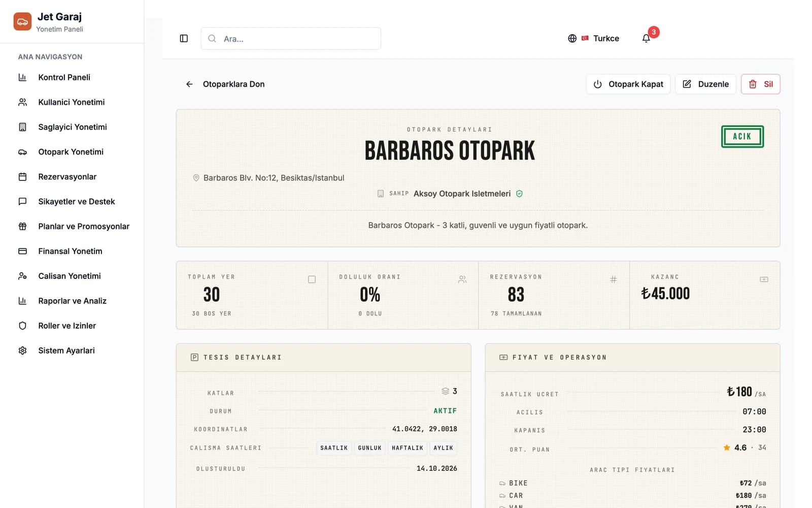This screenshot has width=812, height=508.
Task: Click the Jet Garaj car logo
Action: coord(22,22)
